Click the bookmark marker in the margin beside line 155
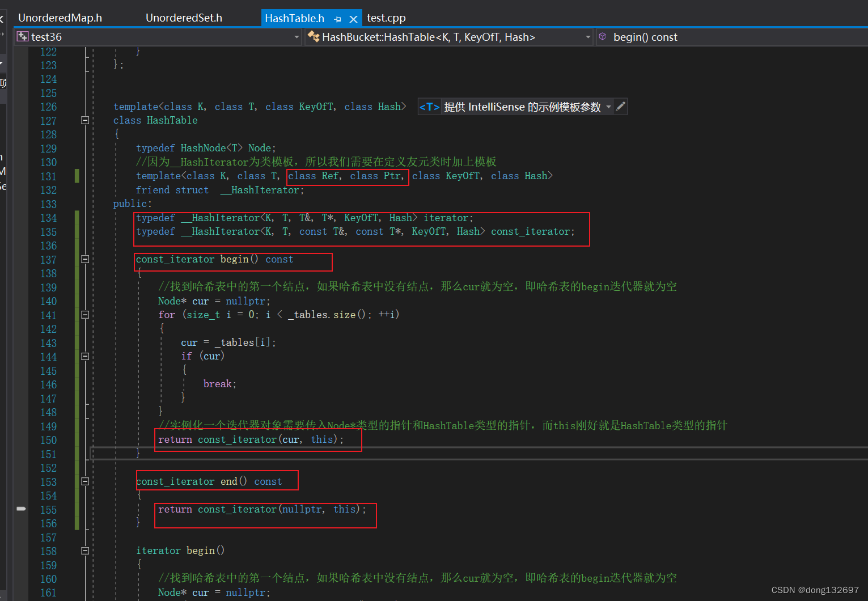The image size is (868, 601). point(21,509)
